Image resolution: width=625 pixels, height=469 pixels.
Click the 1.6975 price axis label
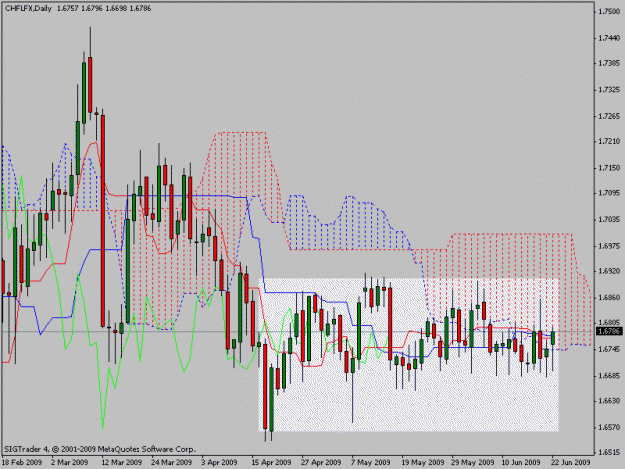(609, 246)
